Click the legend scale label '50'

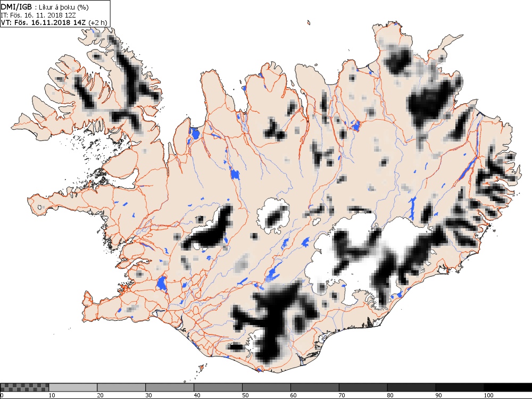[245, 395]
